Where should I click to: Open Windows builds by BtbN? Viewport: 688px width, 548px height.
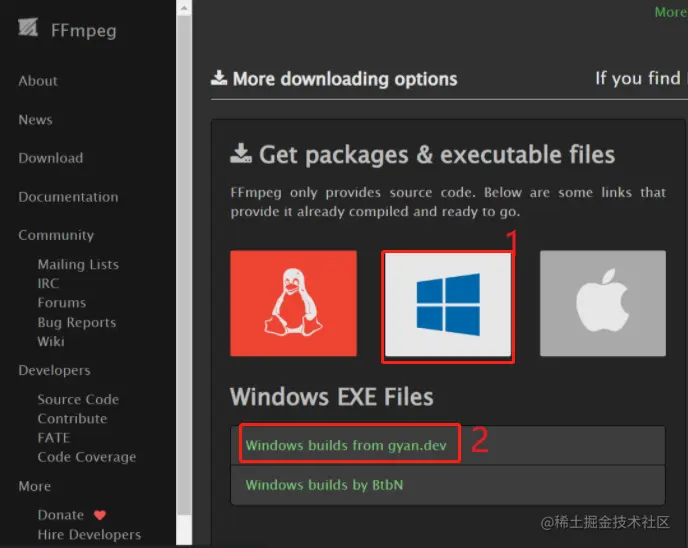[x=324, y=485]
